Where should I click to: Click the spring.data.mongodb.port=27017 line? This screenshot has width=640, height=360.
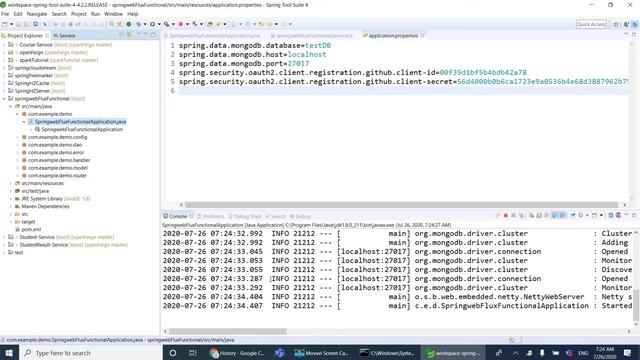pos(244,64)
